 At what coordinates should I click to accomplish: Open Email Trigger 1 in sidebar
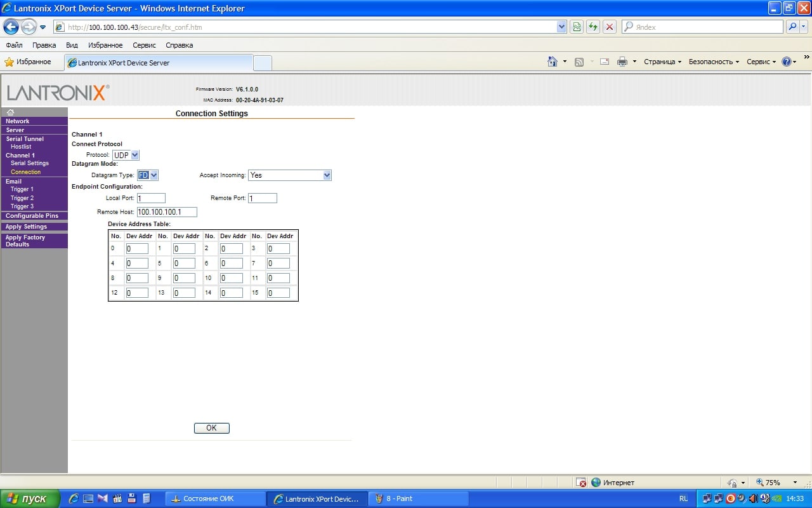pyautogui.click(x=22, y=189)
